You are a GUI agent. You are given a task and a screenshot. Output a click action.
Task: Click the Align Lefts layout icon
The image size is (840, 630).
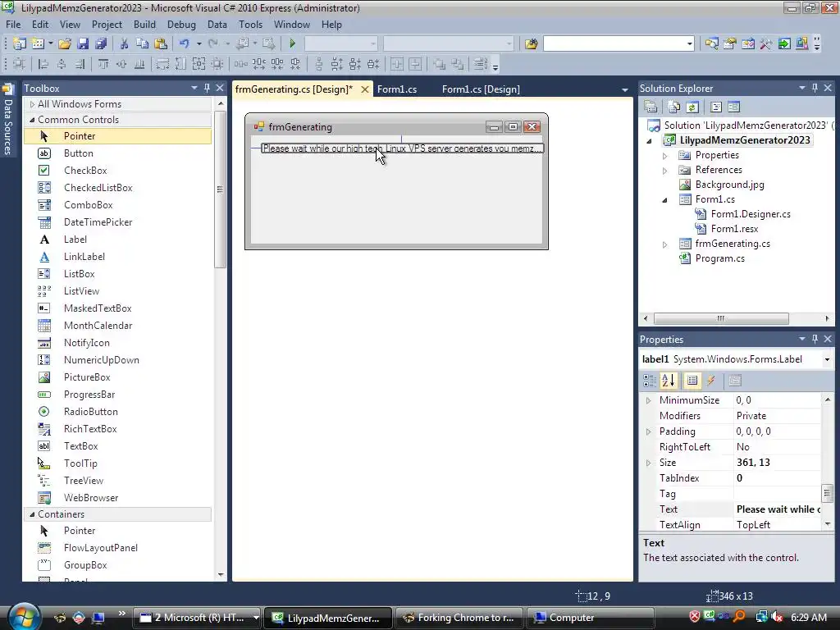point(43,64)
